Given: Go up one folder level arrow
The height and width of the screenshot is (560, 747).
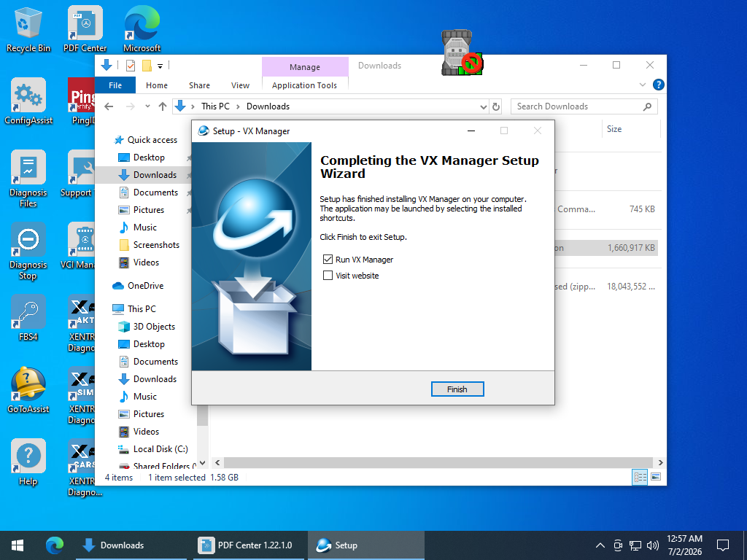Looking at the screenshot, I should pos(163,106).
